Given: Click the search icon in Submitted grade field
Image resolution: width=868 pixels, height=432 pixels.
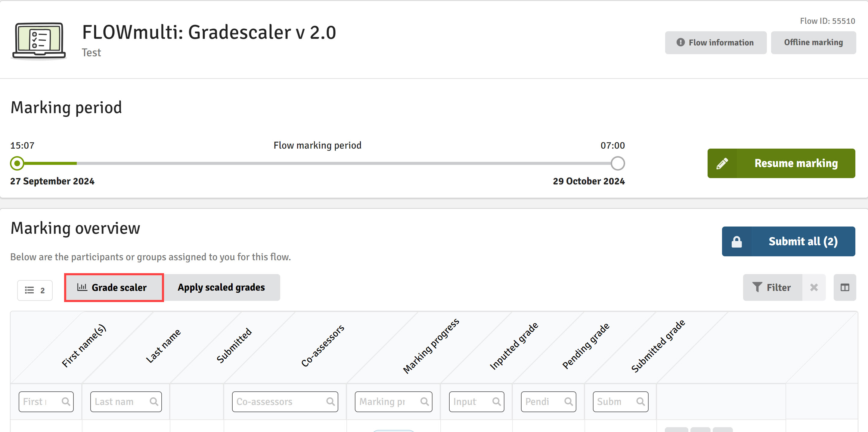Looking at the screenshot, I should 640,401.
